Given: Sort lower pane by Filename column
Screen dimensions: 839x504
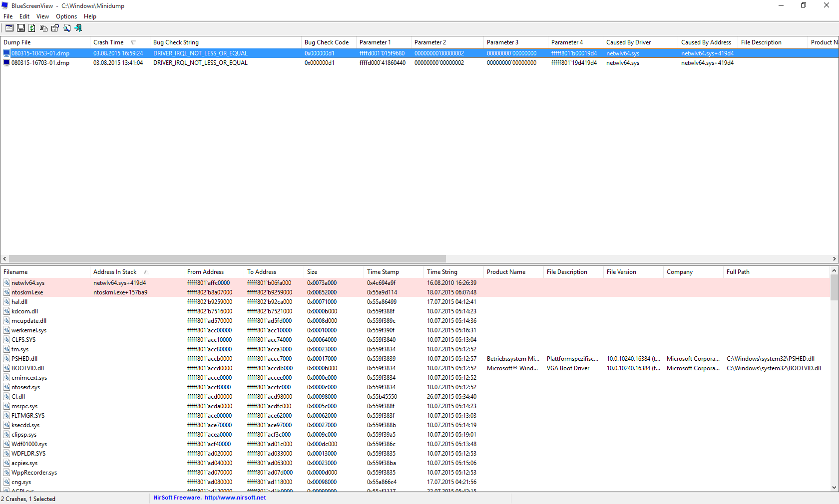Looking at the screenshot, I should pyautogui.click(x=45, y=272).
